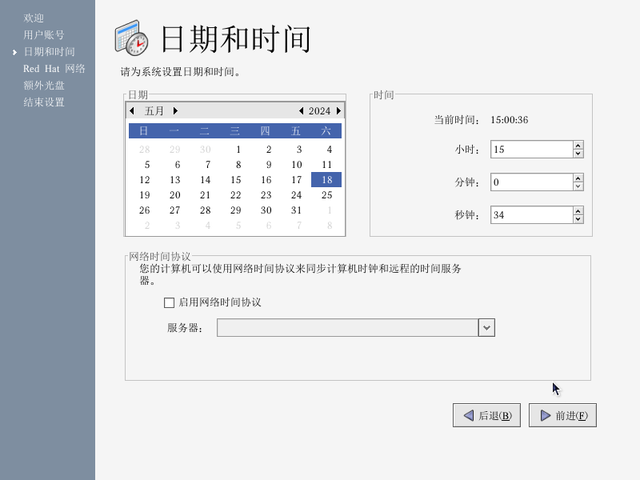Select day 9 in the calendar
Image resolution: width=640 pixels, height=480 pixels.
[269, 164]
